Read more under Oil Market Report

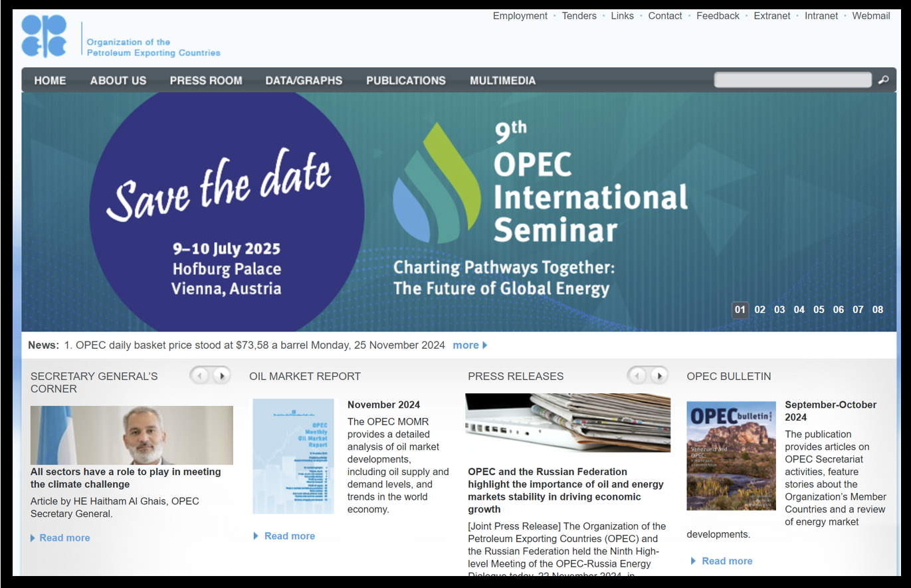click(289, 536)
